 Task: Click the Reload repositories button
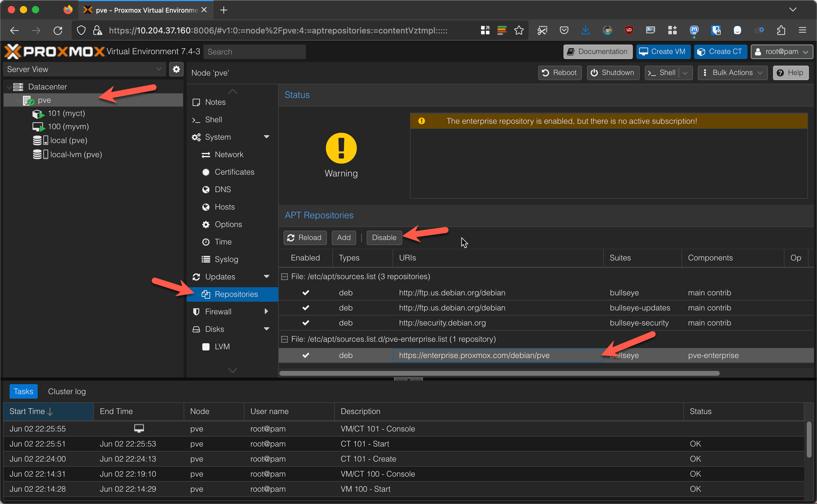[305, 238]
